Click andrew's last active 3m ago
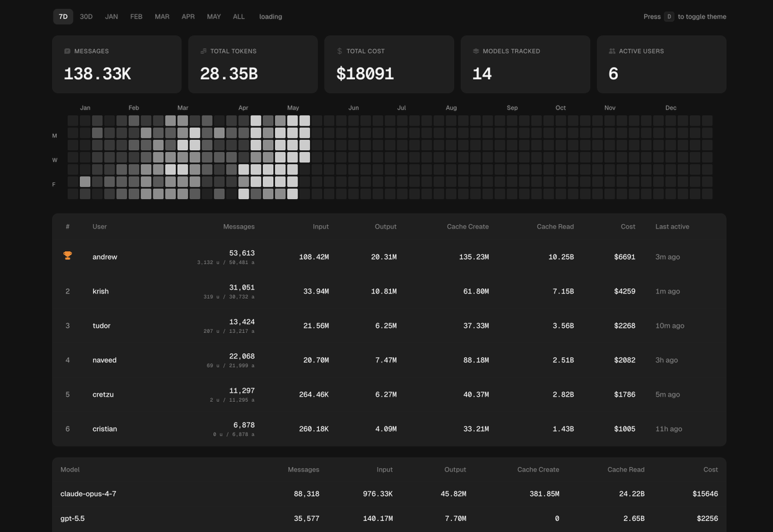Image resolution: width=773 pixels, height=532 pixels. (x=667, y=257)
